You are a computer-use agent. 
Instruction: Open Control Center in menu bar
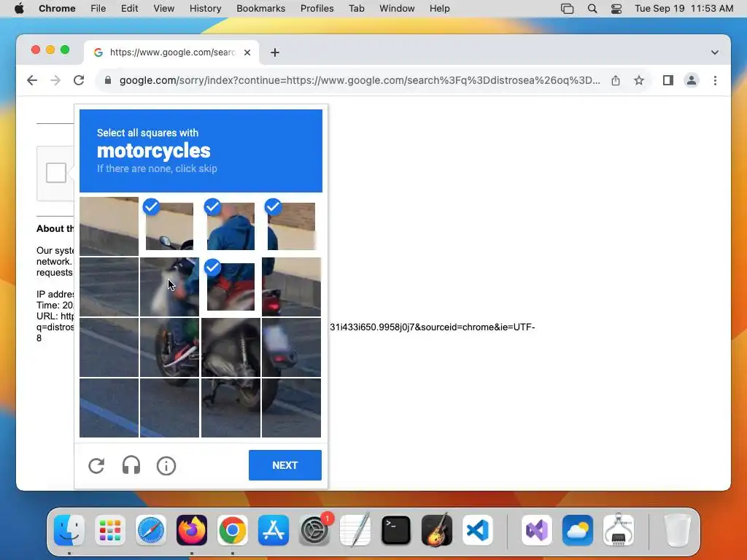coord(616,9)
